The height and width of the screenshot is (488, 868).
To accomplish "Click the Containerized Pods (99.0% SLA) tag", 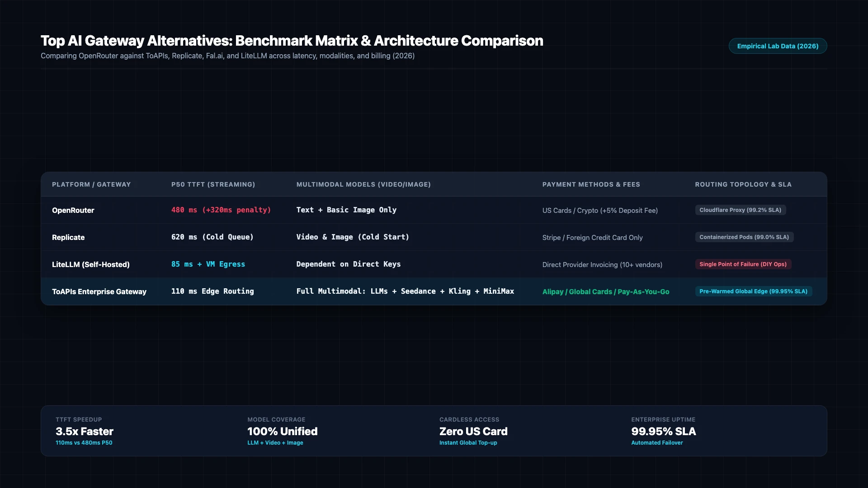I will pyautogui.click(x=744, y=237).
